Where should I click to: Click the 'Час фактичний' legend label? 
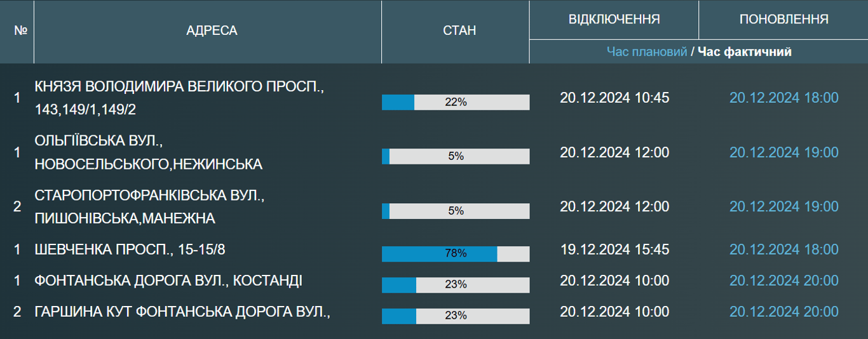click(745, 52)
